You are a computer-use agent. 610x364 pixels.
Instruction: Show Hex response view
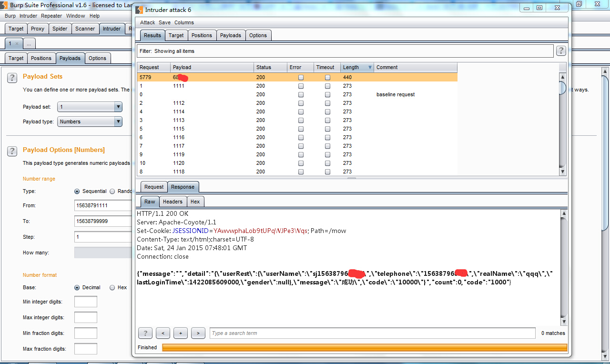tap(195, 202)
